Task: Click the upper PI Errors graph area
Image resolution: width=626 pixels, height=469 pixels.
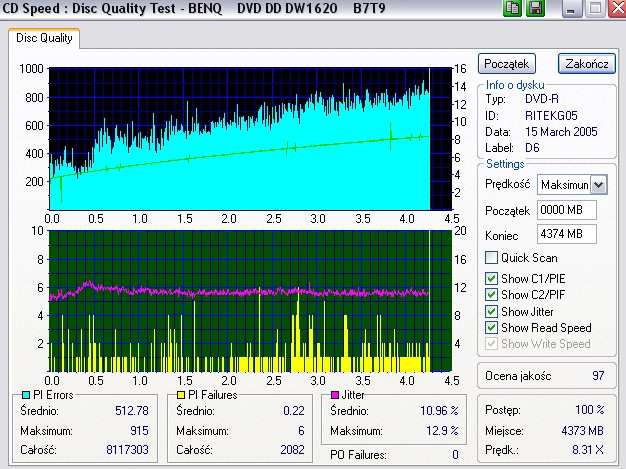Action: pyautogui.click(x=250, y=139)
